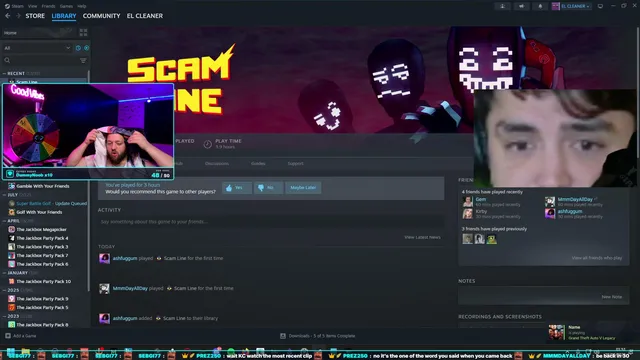Click Add a Game plus icon

coord(8,336)
